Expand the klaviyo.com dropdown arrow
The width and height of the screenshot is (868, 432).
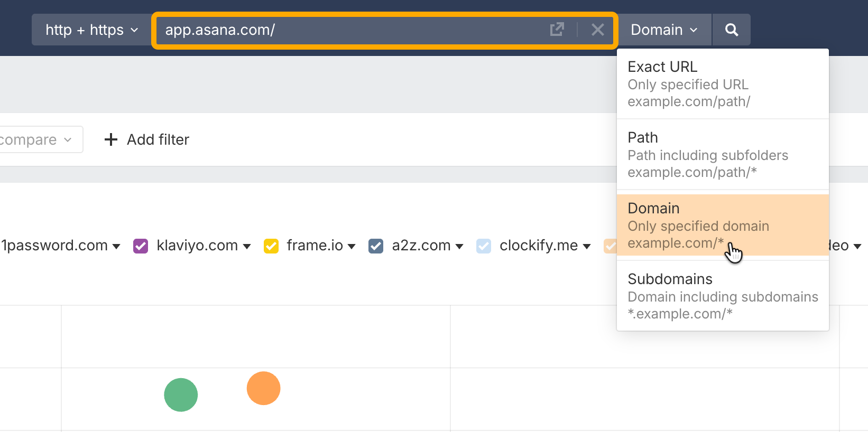click(x=247, y=246)
